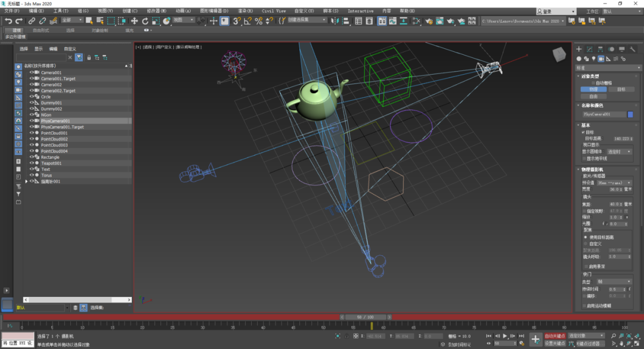Click the ViewCube in the viewport
The image size is (644, 349).
tap(559, 54)
